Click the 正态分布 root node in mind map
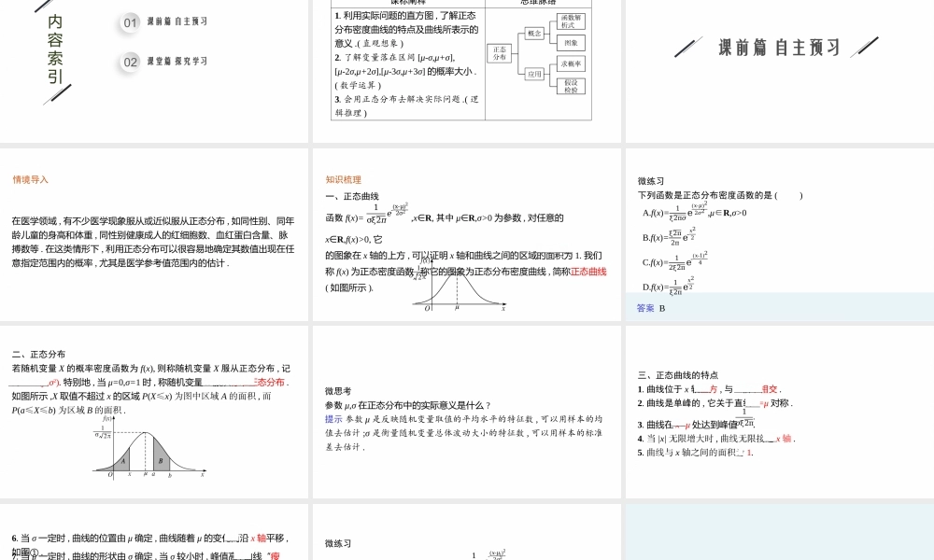The width and height of the screenshot is (934, 560). click(499, 53)
